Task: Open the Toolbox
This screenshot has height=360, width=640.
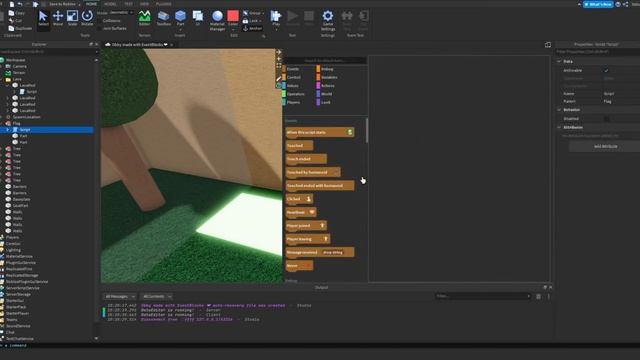Action: pyautogui.click(x=164, y=18)
